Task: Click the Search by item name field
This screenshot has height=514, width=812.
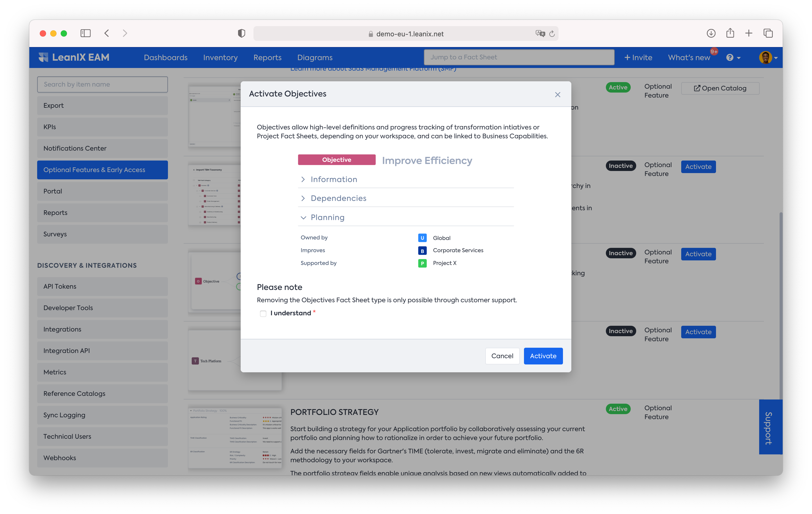Action: (x=102, y=84)
